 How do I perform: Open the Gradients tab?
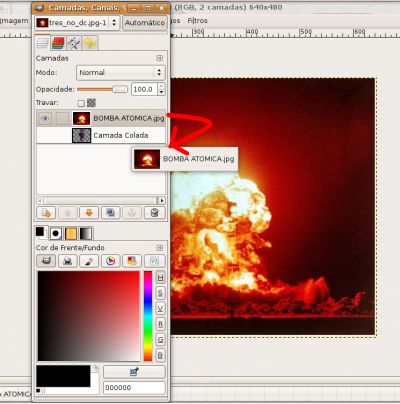click(x=85, y=234)
